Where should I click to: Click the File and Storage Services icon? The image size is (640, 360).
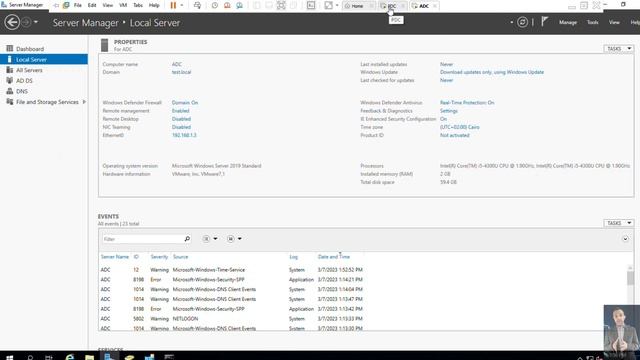pyautogui.click(x=10, y=102)
